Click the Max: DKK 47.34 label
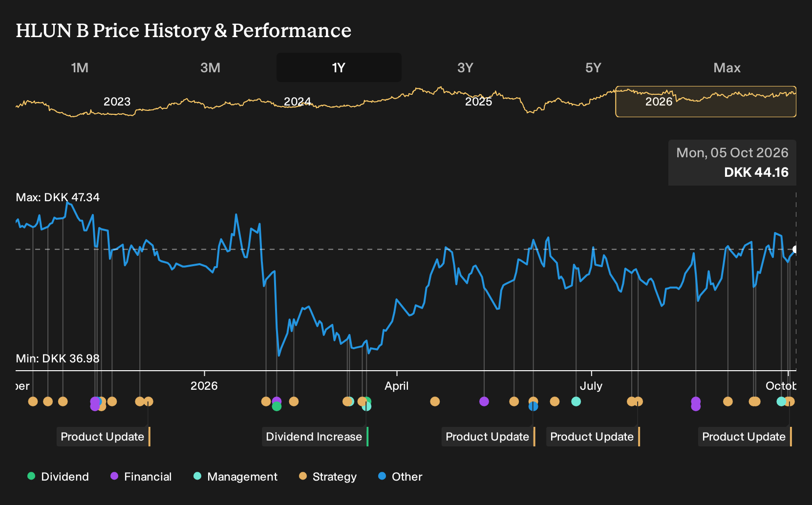The height and width of the screenshot is (505, 812). [x=58, y=197]
